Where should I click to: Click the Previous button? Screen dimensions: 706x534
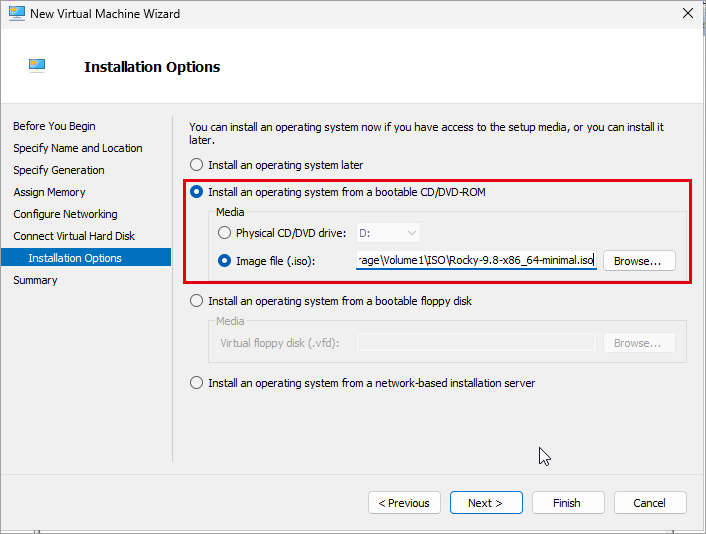[404, 502]
